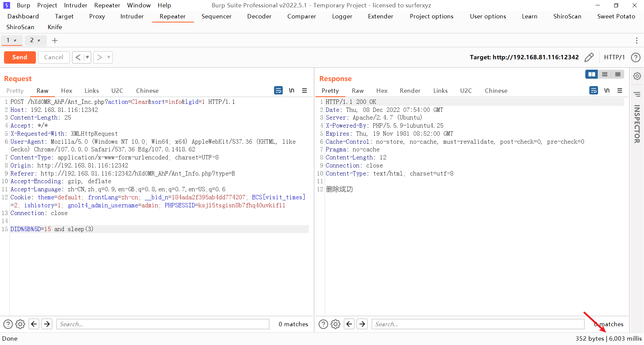Click the edit target pencil icon
This screenshot has width=644, height=345.
pos(589,57)
